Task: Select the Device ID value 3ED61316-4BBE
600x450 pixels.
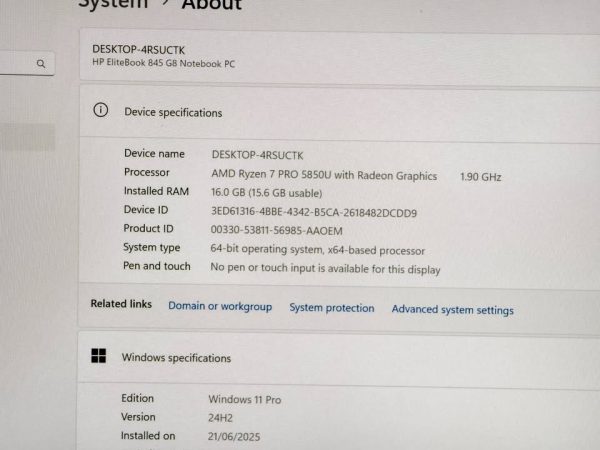Action: pyautogui.click(x=314, y=212)
